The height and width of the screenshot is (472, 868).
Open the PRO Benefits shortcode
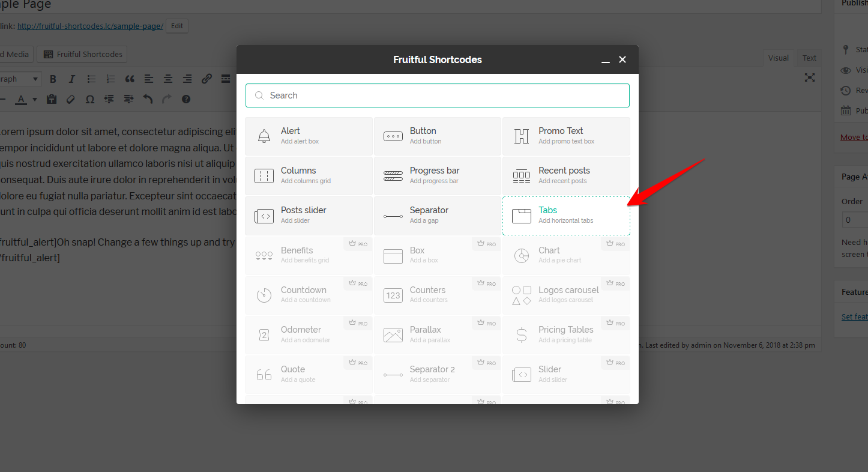[309, 256]
